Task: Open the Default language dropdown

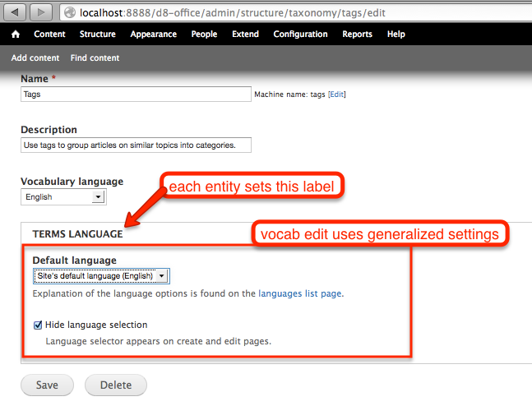Action: 101,276
